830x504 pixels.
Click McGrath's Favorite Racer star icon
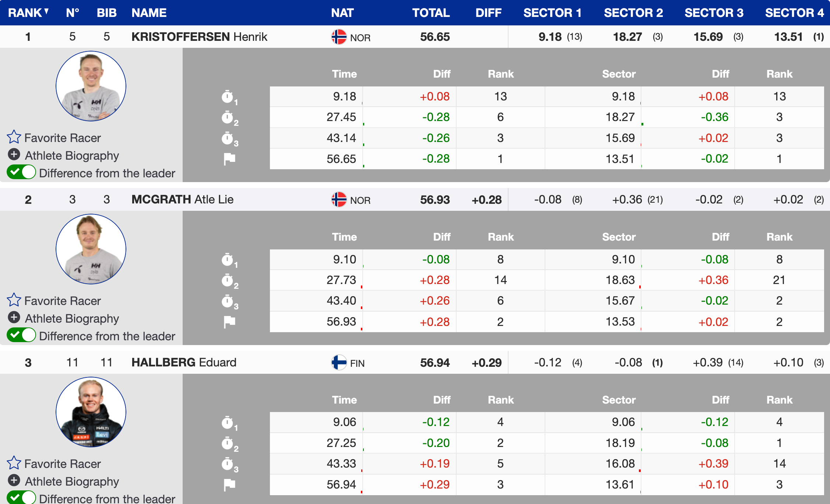(14, 300)
